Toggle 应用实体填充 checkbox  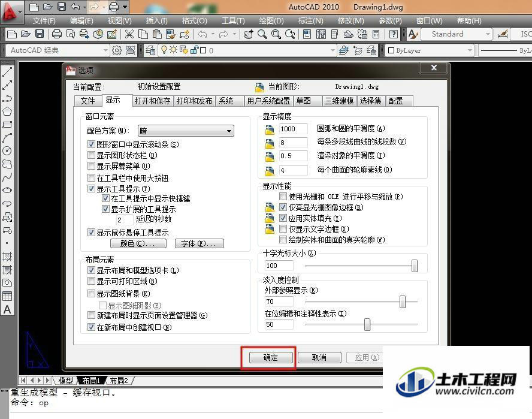(283, 218)
